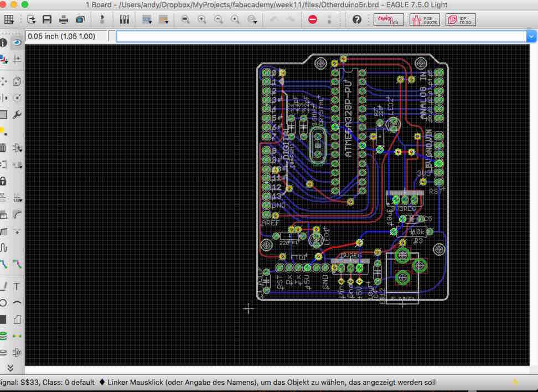Save the board with the floppy icon
This screenshot has height=392, width=538.
click(47, 19)
